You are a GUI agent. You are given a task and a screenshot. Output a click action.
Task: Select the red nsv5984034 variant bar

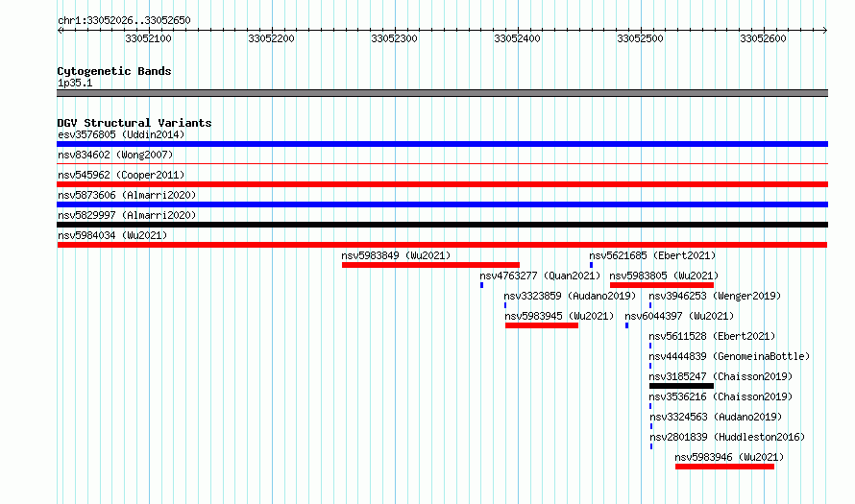pyautogui.click(x=442, y=245)
